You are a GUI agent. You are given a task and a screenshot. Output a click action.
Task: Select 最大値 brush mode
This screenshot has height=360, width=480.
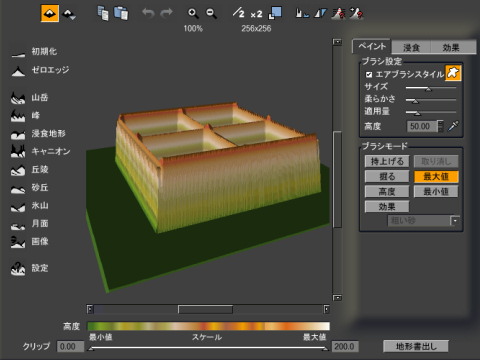pos(436,176)
